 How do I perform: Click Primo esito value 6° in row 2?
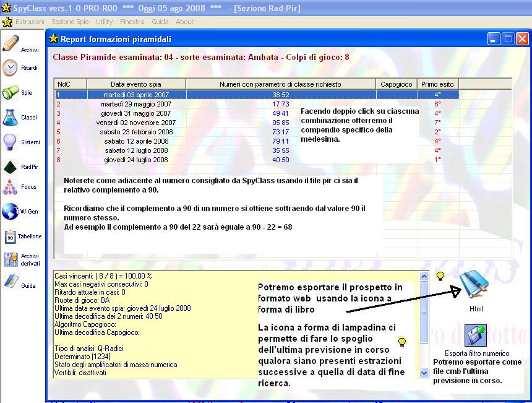(x=438, y=104)
